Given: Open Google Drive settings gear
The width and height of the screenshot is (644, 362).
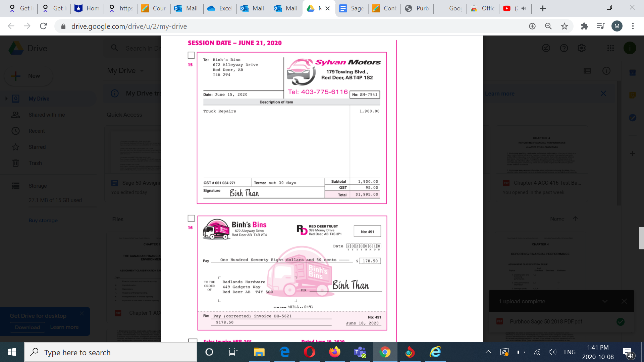Looking at the screenshot, I should coord(582,48).
